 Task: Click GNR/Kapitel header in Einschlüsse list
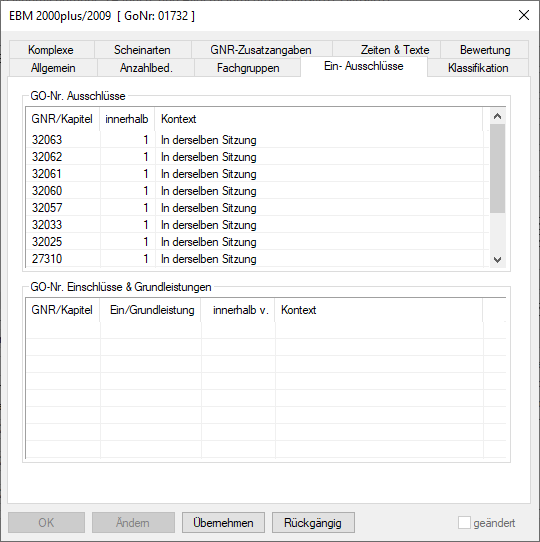(63, 310)
